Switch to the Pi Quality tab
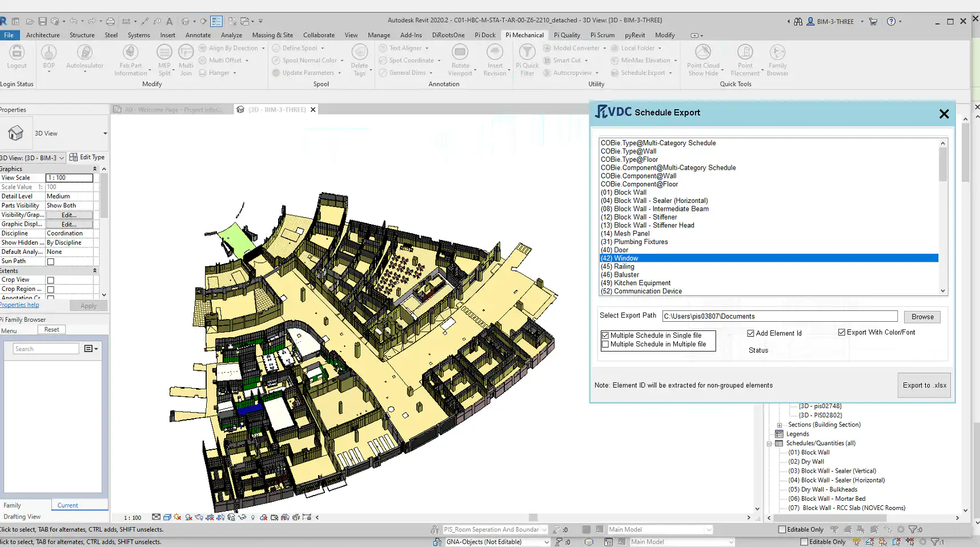Viewport: 980px width, 547px height. (567, 35)
